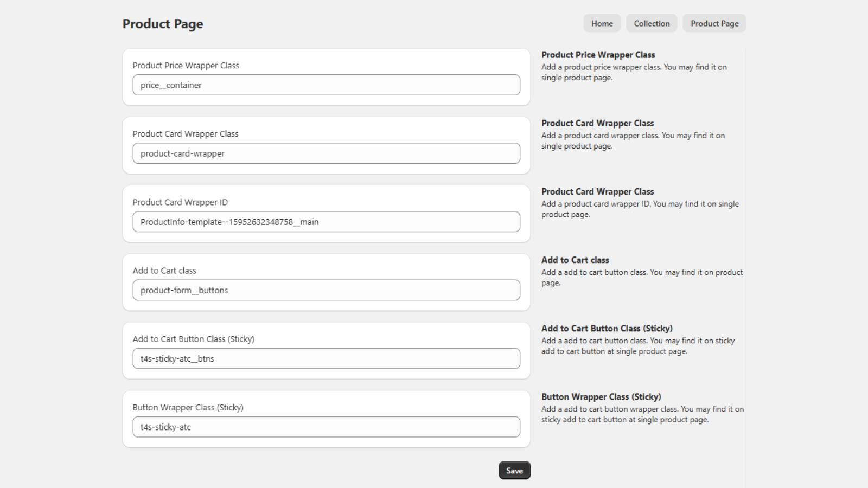The width and height of the screenshot is (868, 488).
Task: Click the Product Page heading
Action: [163, 23]
